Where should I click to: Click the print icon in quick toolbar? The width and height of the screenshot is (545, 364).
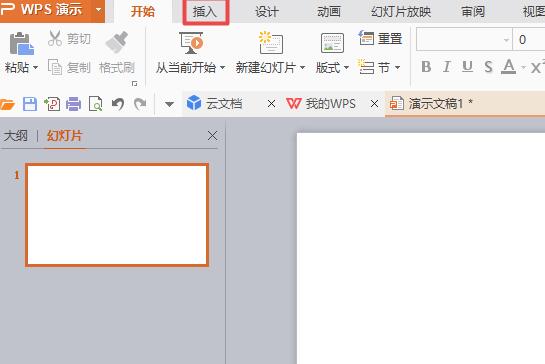tap(73, 104)
